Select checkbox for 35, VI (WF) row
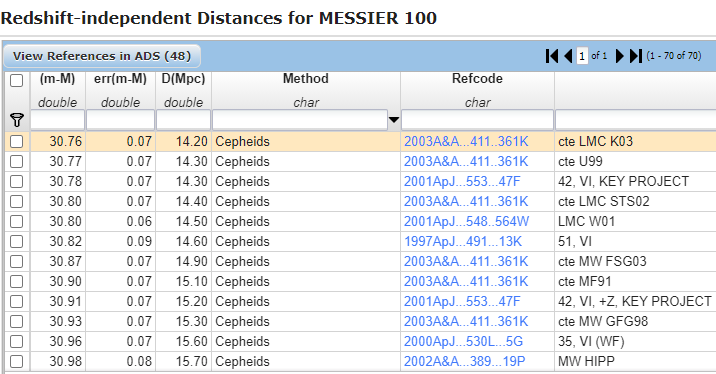This screenshot has height=374, width=716. (x=16, y=342)
